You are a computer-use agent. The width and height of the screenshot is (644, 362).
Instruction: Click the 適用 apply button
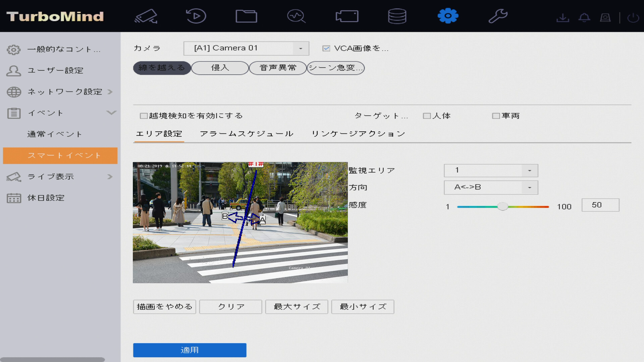coord(190,350)
